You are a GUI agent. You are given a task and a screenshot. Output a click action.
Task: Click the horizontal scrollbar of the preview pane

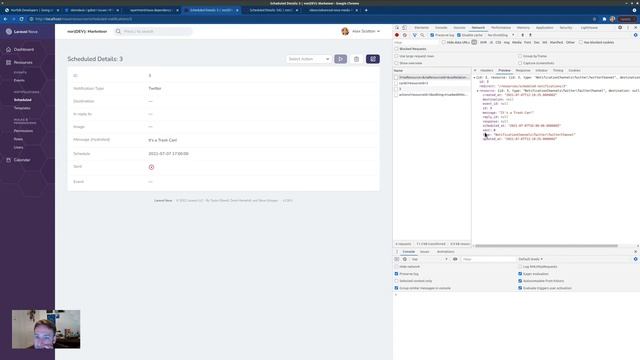pyautogui.click(x=546, y=246)
